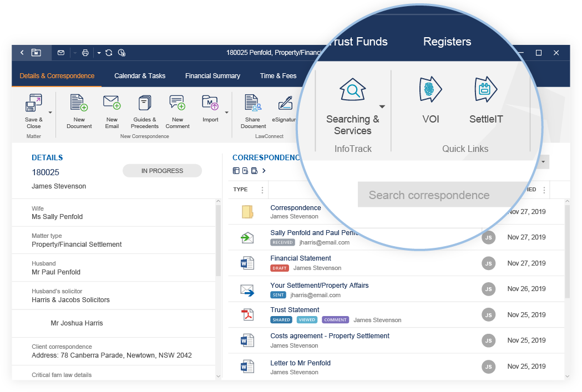Open the Correspondence folder row
This screenshot has width=582, height=392.
tap(396, 211)
